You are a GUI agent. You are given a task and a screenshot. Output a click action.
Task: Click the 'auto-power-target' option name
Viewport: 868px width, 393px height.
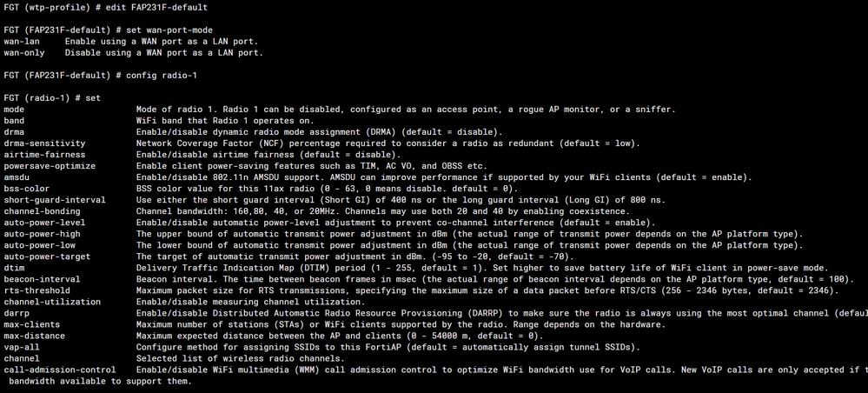tap(47, 256)
